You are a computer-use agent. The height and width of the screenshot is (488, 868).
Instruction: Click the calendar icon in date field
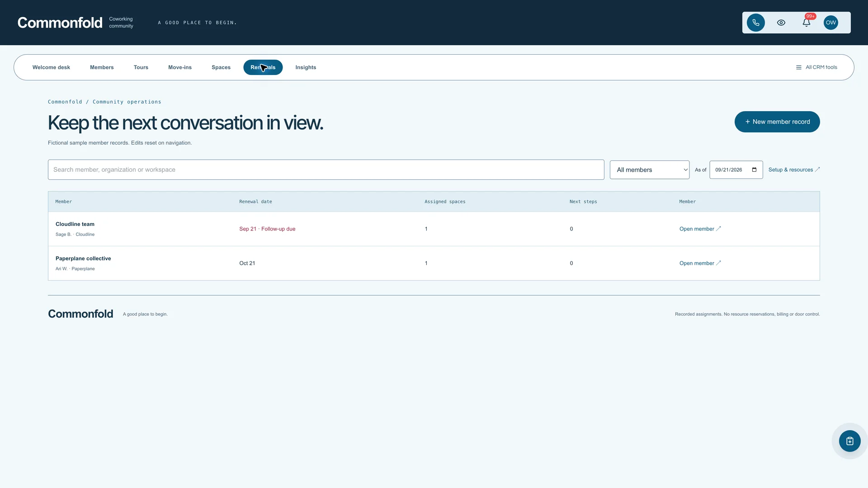(754, 170)
